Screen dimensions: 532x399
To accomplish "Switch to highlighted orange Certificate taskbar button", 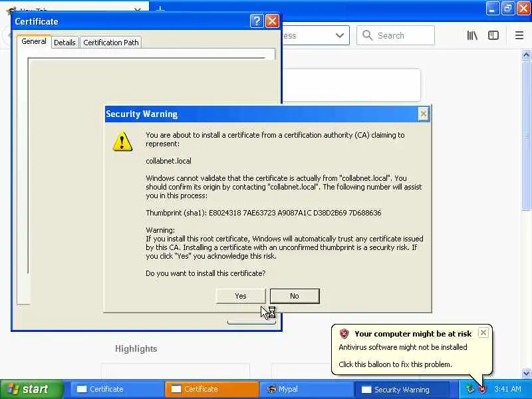I will 211,389.
